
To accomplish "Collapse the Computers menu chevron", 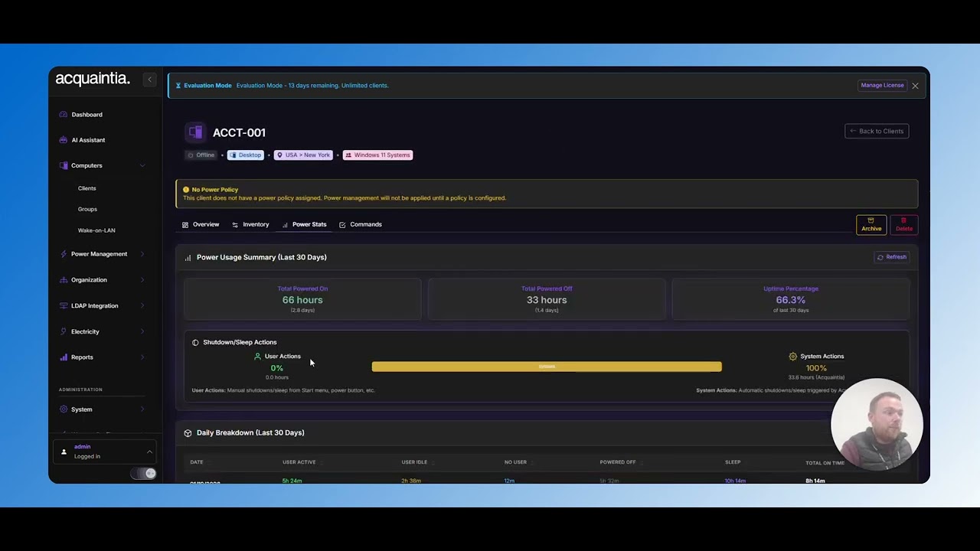I will (x=142, y=166).
